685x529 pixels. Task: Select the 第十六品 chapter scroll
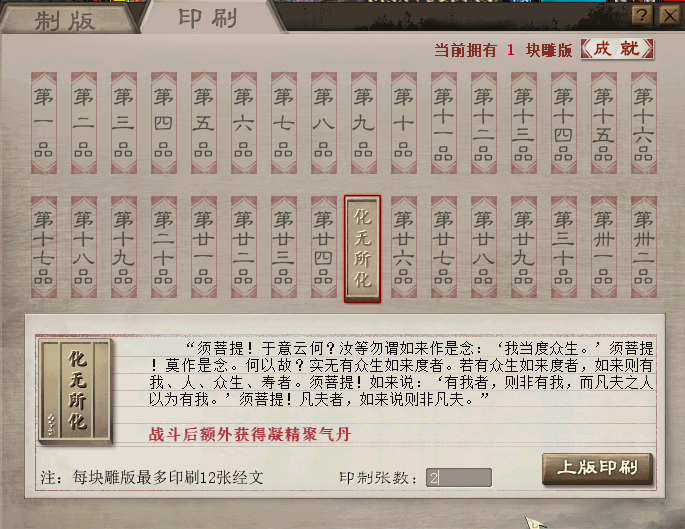644,123
